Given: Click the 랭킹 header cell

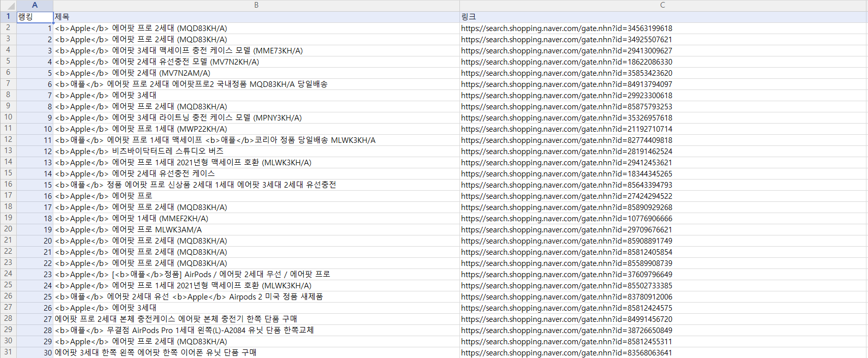Looking at the screenshot, I should [x=35, y=17].
